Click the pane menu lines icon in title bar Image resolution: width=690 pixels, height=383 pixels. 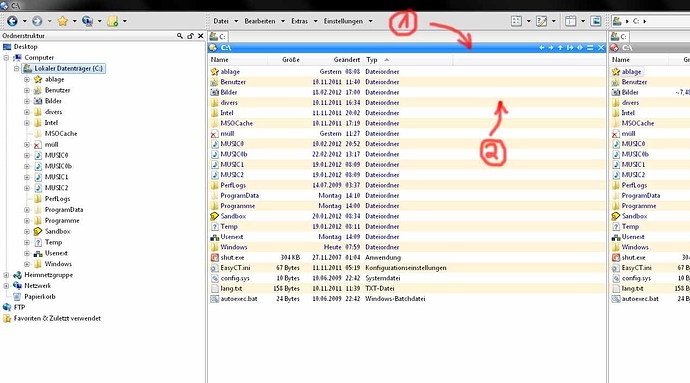590,48
